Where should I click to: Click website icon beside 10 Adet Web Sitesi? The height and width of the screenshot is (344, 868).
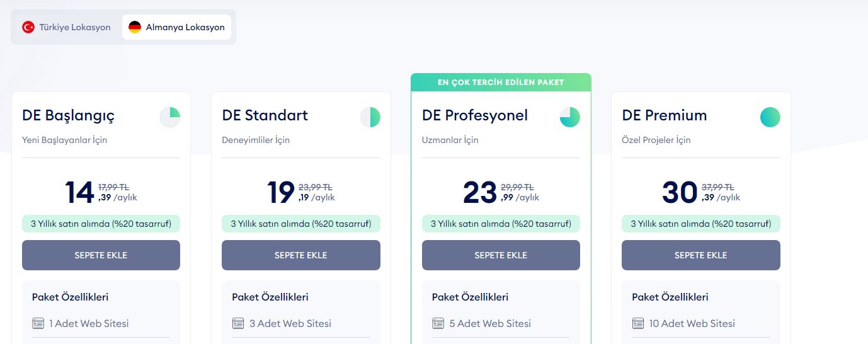click(x=638, y=324)
